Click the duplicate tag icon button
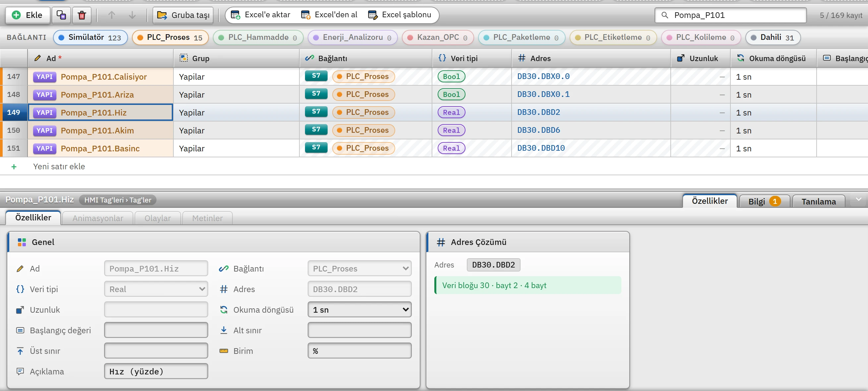The width and height of the screenshot is (868, 391). [x=61, y=15]
